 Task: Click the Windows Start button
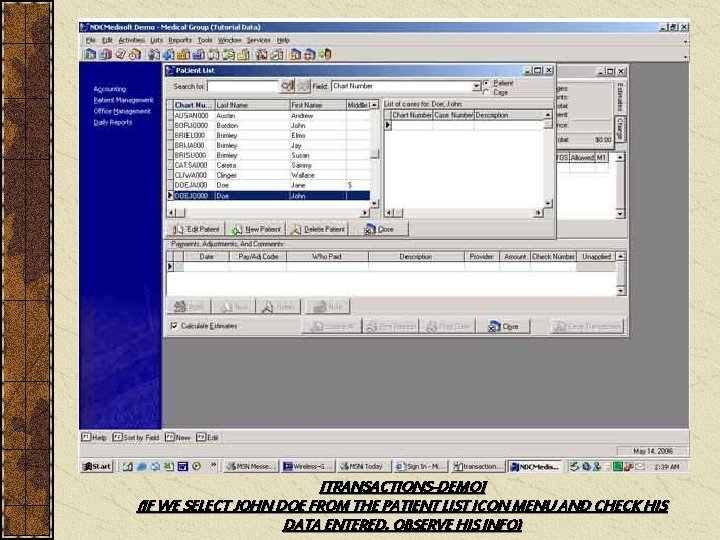click(x=97, y=467)
